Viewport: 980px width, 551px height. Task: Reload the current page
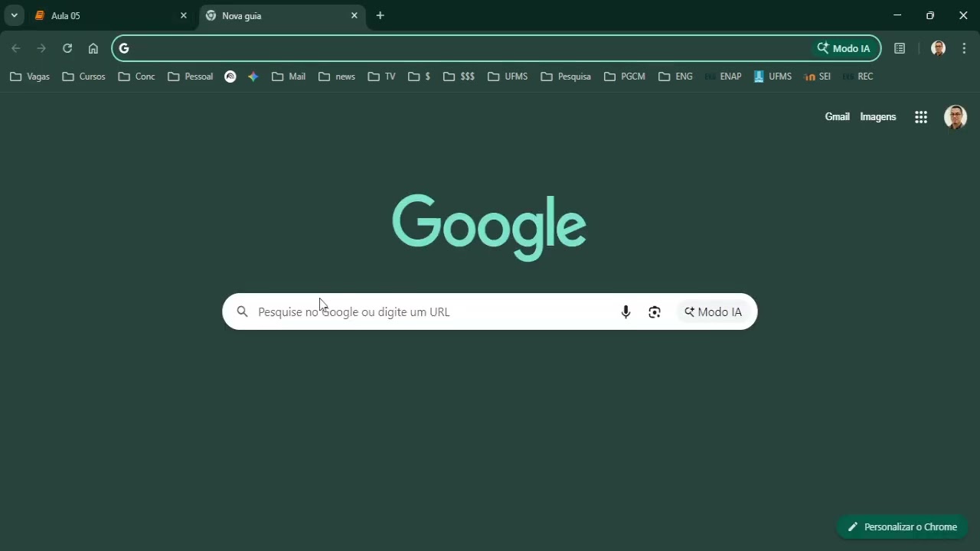67,48
